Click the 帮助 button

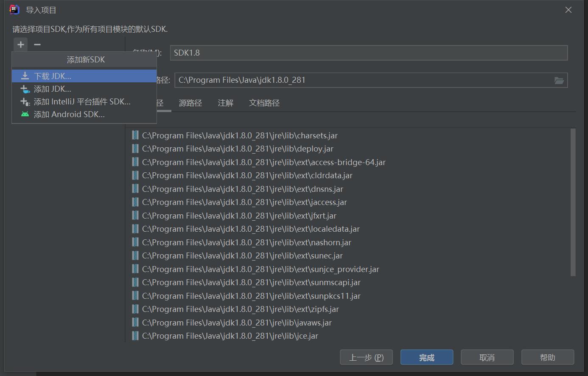pyautogui.click(x=548, y=357)
